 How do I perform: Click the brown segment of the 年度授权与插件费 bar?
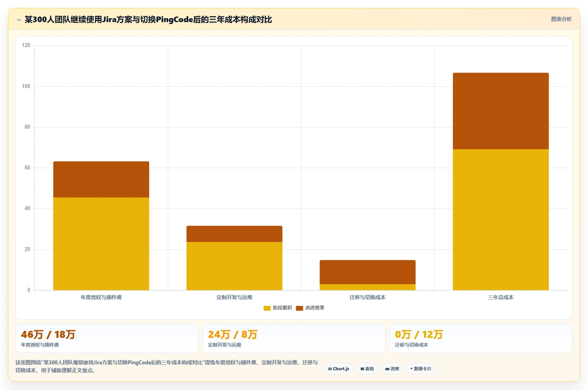point(101,179)
